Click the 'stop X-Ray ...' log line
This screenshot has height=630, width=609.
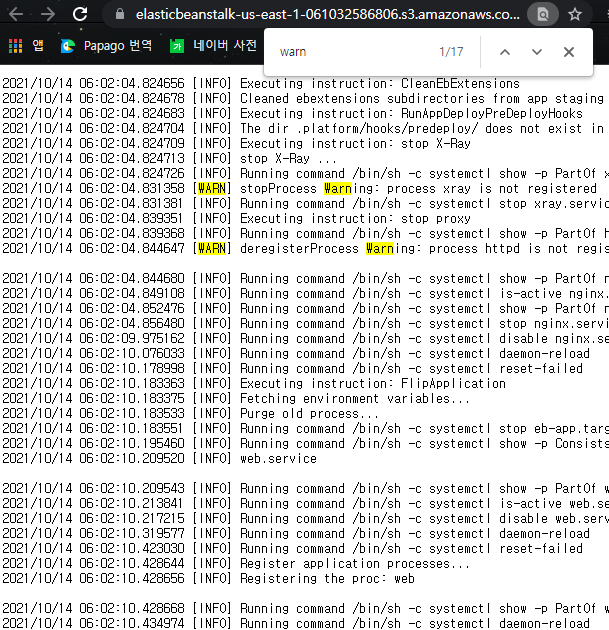point(288,158)
